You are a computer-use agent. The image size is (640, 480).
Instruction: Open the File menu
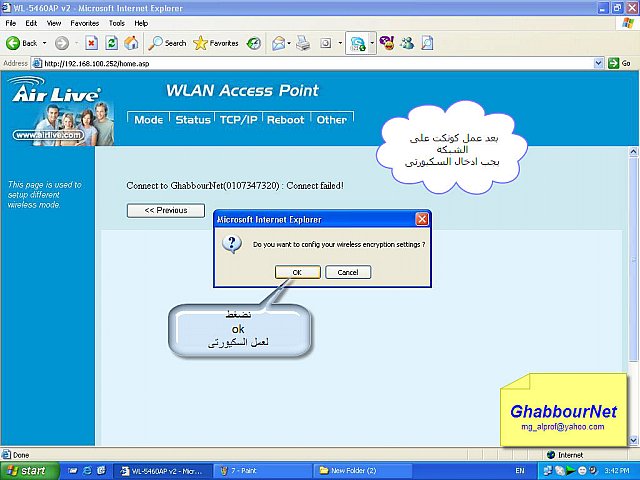[x=11, y=23]
